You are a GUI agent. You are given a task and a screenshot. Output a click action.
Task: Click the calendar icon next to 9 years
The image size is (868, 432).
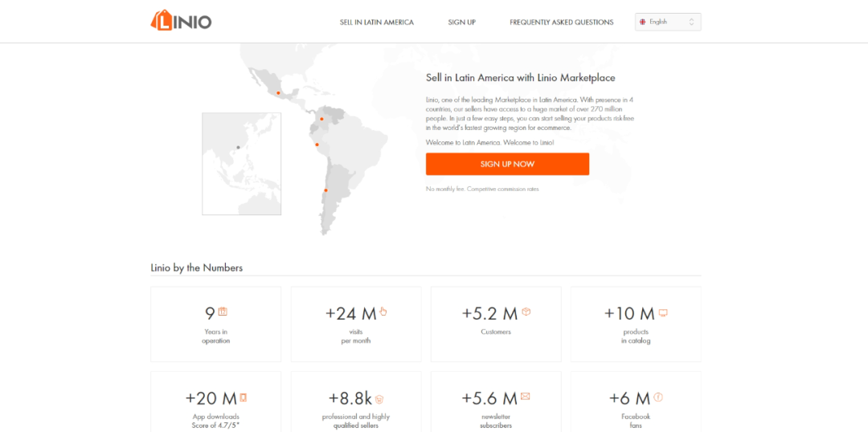tap(223, 312)
